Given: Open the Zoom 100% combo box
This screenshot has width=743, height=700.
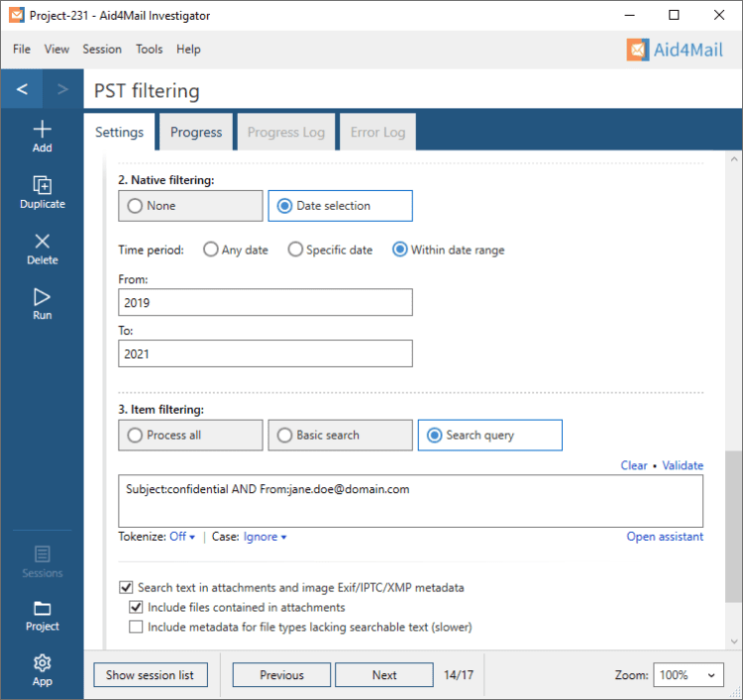Looking at the screenshot, I should click(689, 675).
